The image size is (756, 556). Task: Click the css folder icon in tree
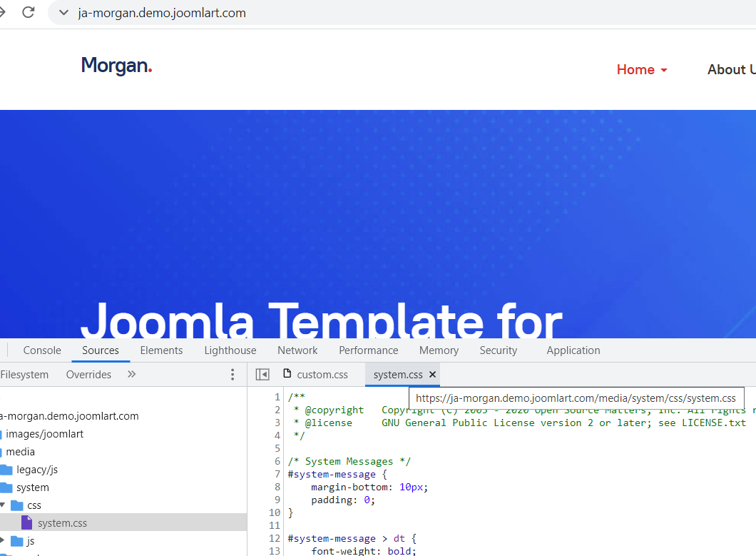pos(17,505)
